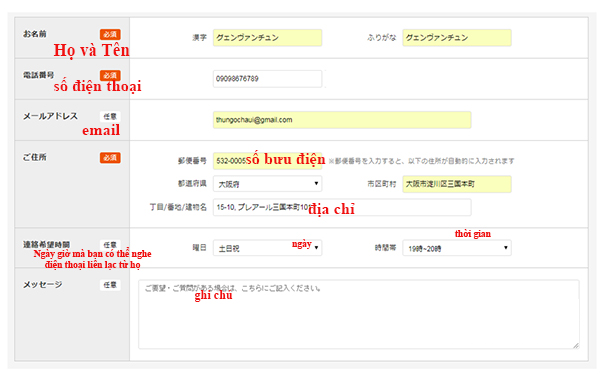Viewport: 600px width, 377px height.
Task: Click the 漢字 name input field
Action: click(267, 38)
